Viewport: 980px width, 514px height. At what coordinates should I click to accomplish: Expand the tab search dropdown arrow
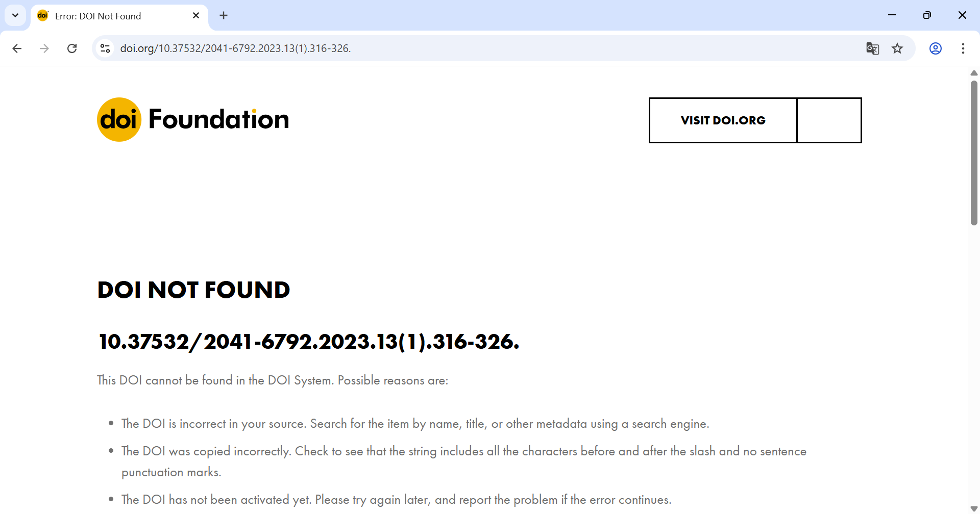coord(15,15)
